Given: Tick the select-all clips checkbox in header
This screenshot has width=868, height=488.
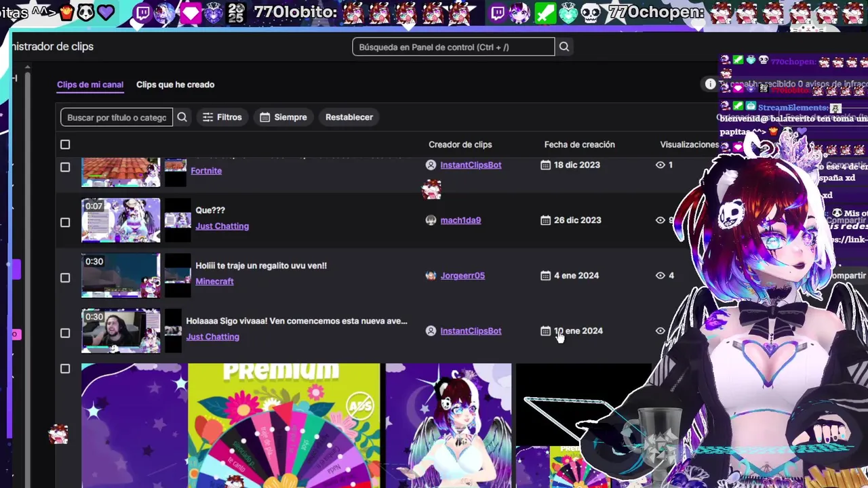Looking at the screenshot, I should 65,144.
